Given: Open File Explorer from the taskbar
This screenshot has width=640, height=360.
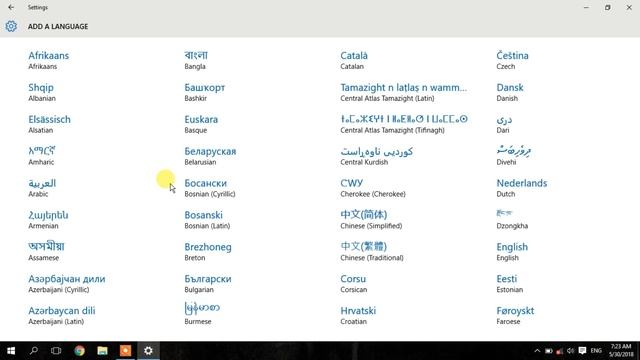Looking at the screenshot, I should click(102, 351).
